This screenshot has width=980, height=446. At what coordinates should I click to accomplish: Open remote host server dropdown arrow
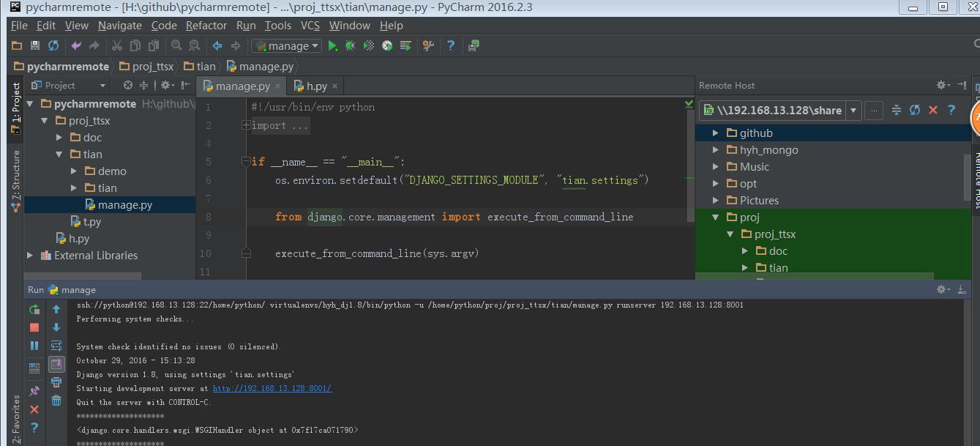(853, 111)
